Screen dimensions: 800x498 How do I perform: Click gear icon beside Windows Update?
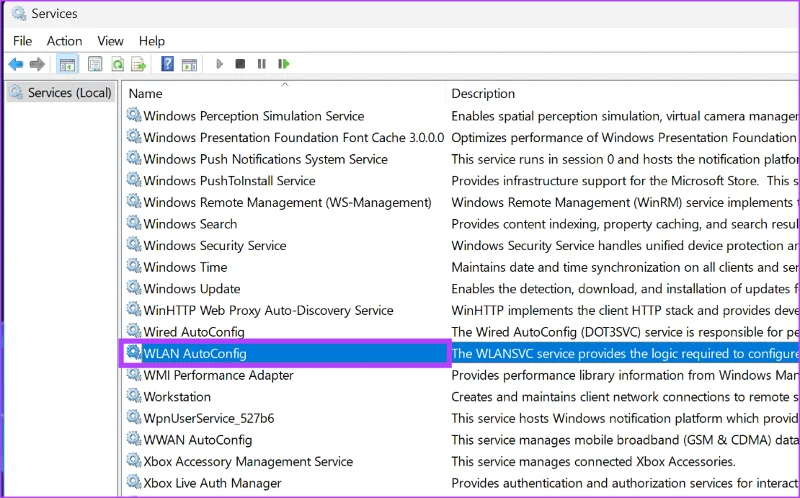134,288
